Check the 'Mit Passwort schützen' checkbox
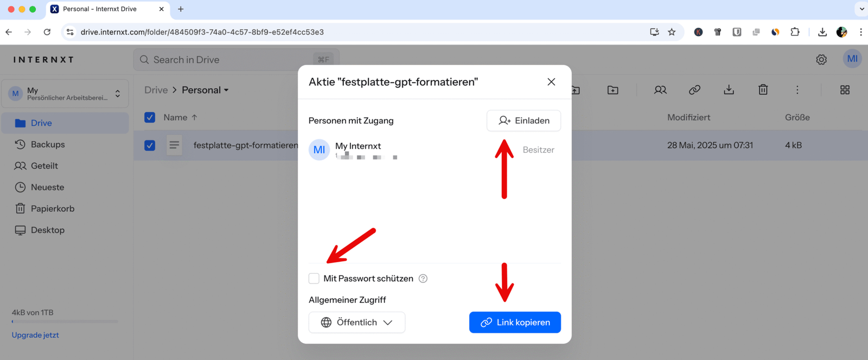Screen dimensions: 868x360 pyautogui.click(x=314, y=279)
